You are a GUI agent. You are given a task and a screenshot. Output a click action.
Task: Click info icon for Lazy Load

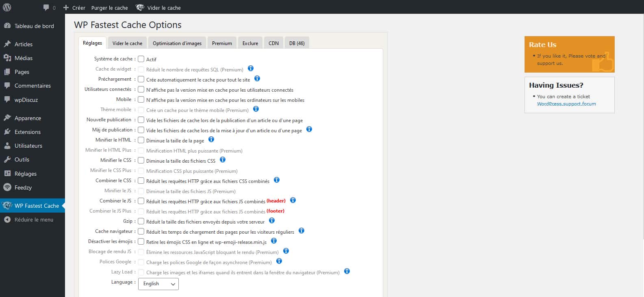(347, 271)
